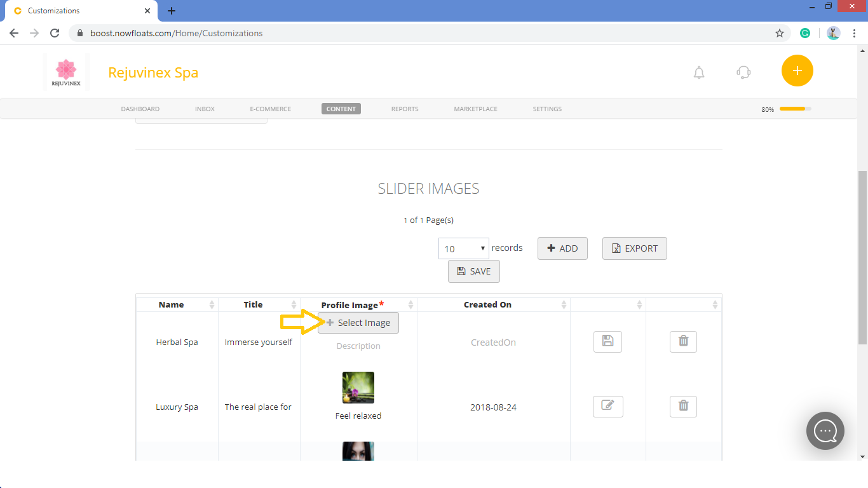Open a new browser tab
868x488 pixels.
click(x=172, y=11)
